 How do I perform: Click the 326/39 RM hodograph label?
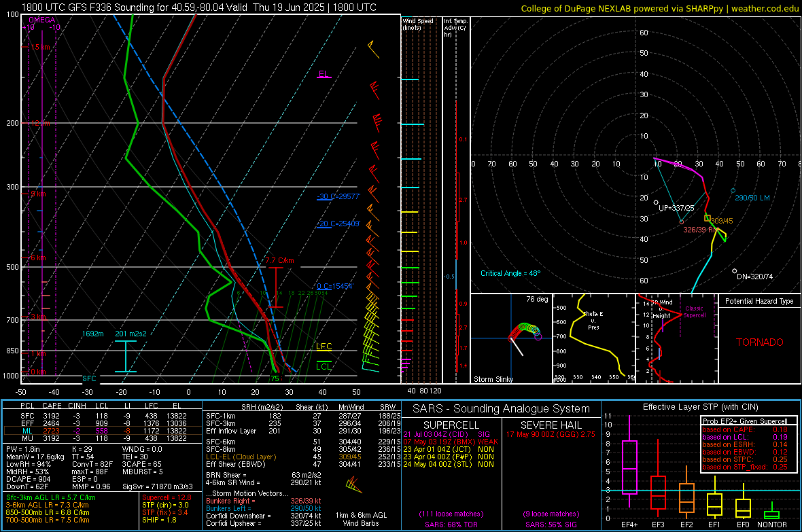(x=700, y=230)
